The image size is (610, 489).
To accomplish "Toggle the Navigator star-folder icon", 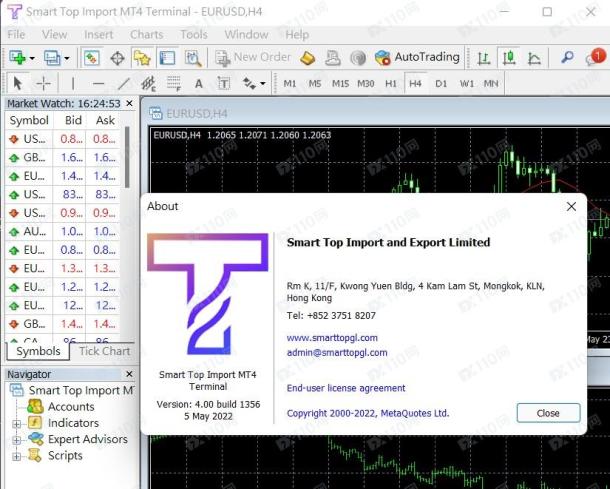I will tap(142, 58).
